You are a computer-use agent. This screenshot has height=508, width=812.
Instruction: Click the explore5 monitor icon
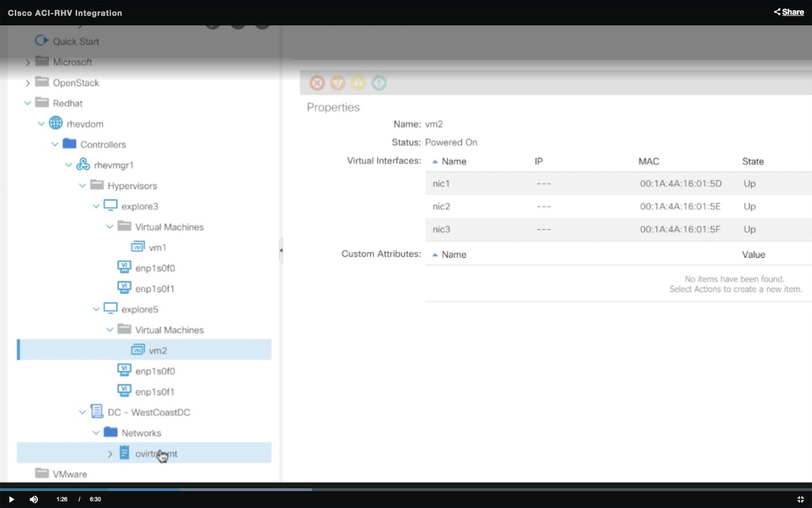coord(110,309)
